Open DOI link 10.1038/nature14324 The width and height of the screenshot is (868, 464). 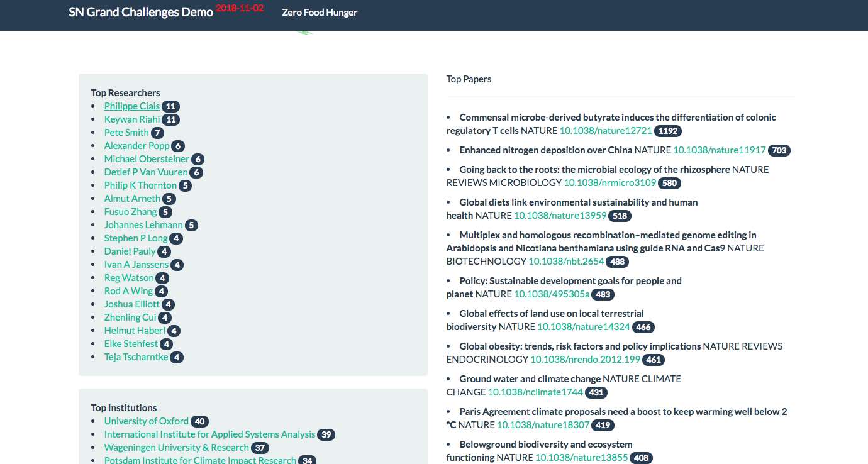pyautogui.click(x=584, y=327)
